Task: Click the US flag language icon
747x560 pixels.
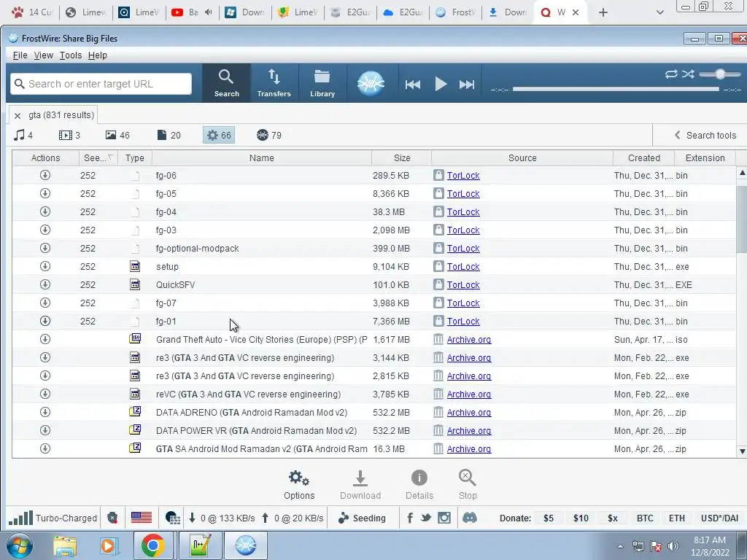Action: (x=142, y=518)
